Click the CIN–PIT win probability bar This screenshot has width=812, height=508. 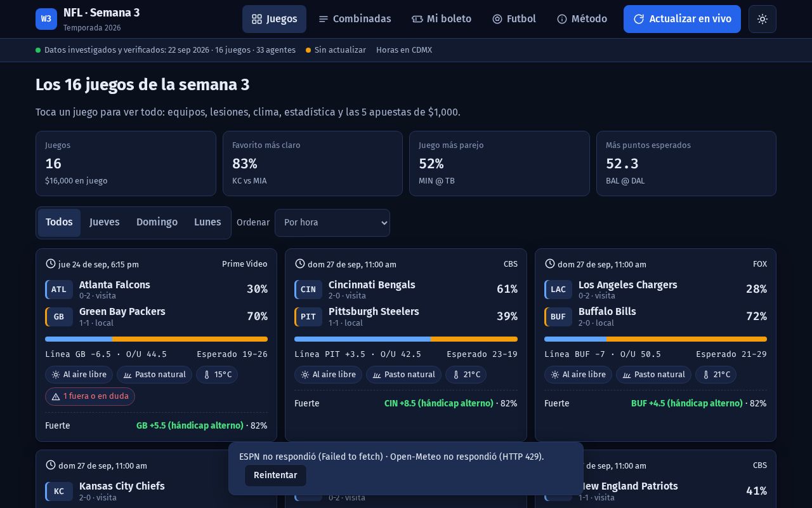406,339
